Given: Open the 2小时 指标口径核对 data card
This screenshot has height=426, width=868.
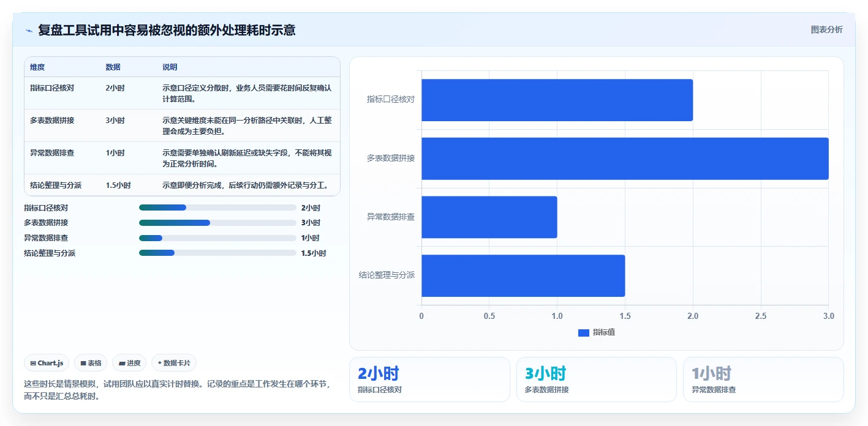Looking at the screenshot, I should [429, 379].
